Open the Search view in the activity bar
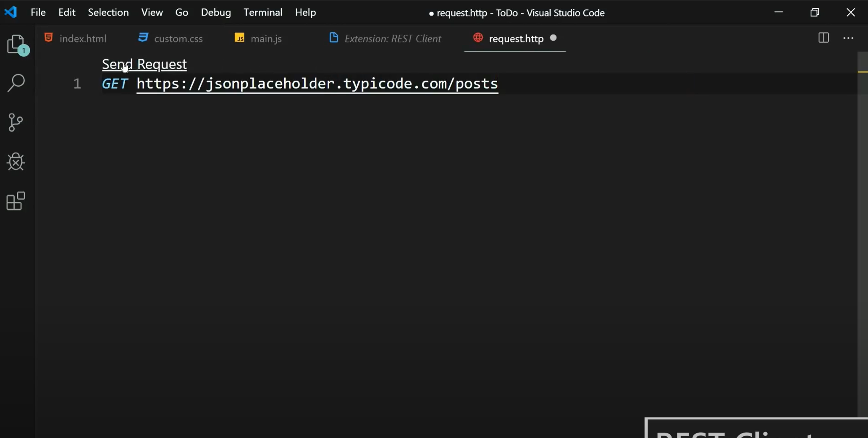 16,83
